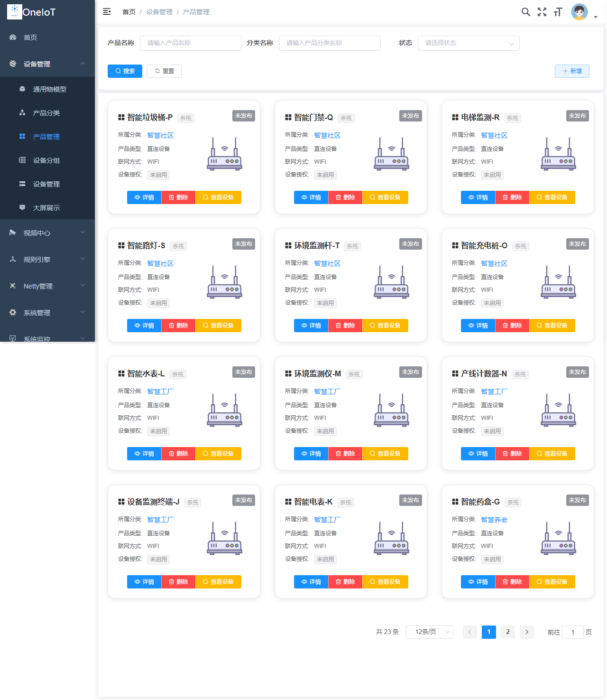Click grid icon beside 环境监测仪-M title
The image size is (607, 700).
[x=288, y=373]
